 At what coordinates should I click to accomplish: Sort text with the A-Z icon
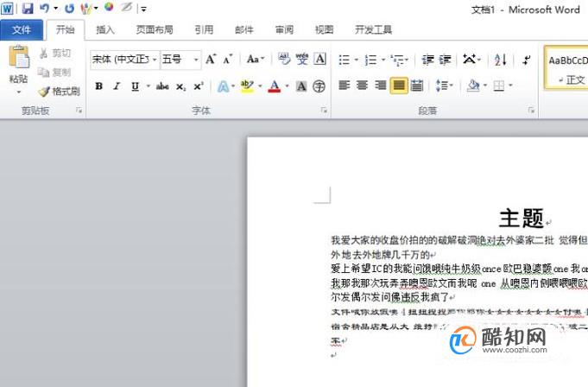(500, 60)
